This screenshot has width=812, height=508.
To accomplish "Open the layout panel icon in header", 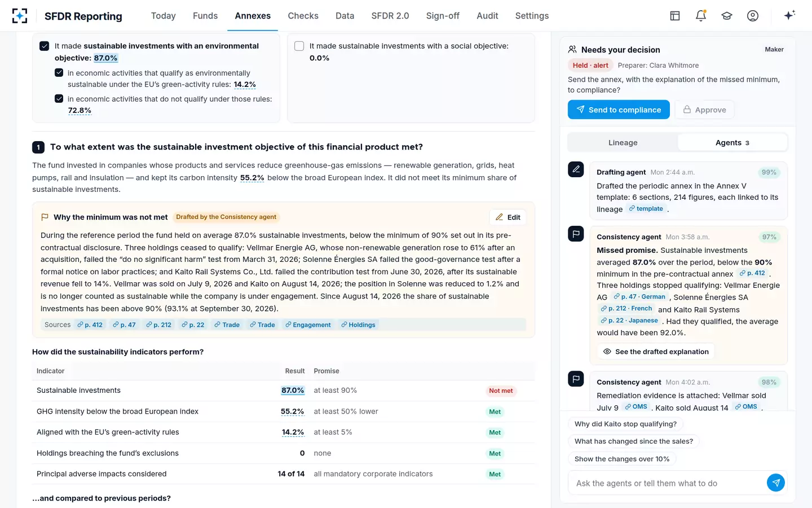I will [x=675, y=16].
